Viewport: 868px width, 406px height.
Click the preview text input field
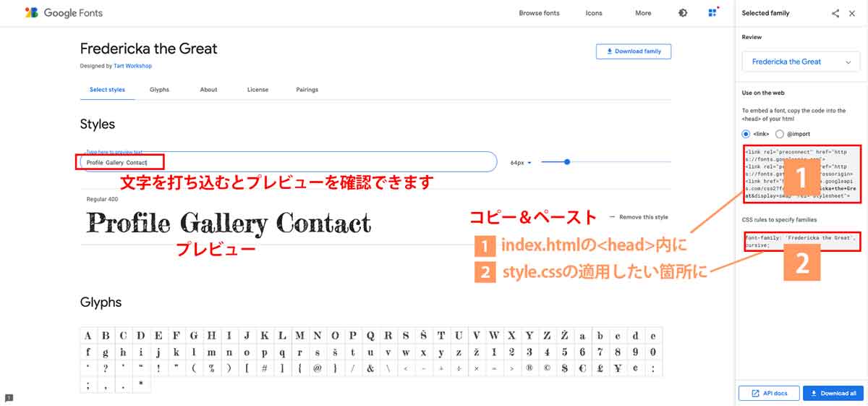pyautogui.click(x=289, y=162)
